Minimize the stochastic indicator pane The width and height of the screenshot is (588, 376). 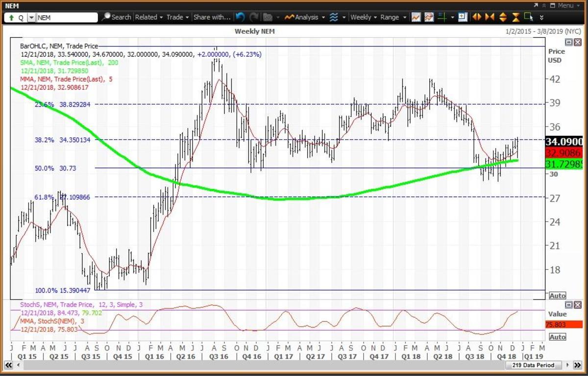568,304
